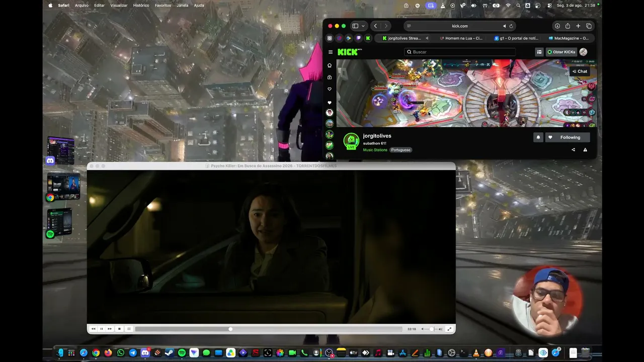The width and height of the screenshot is (644, 362).
Task: Go to Kick home via the house icon
Action: click(x=330, y=65)
